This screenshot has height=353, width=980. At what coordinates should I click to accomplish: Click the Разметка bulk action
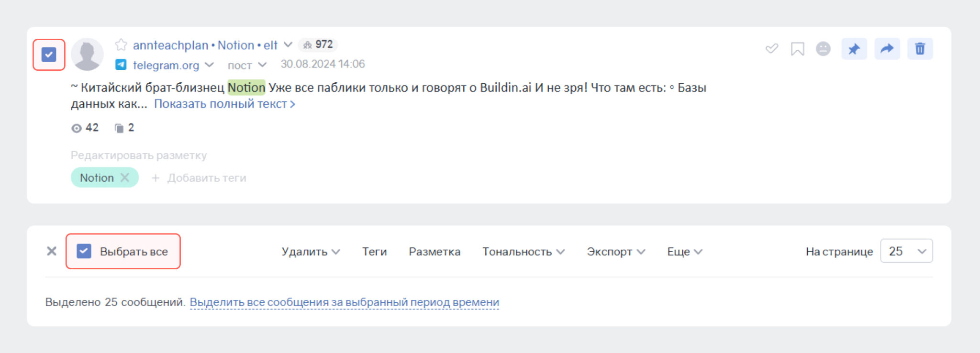tap(434, 252)
